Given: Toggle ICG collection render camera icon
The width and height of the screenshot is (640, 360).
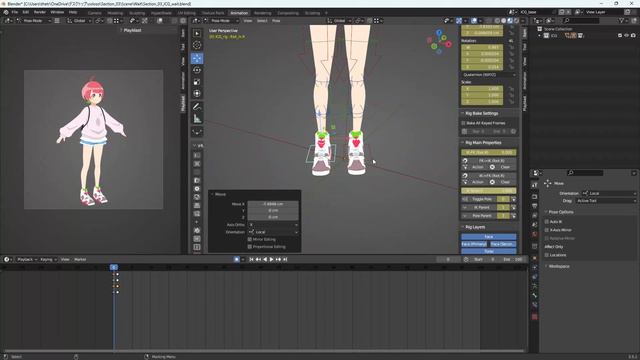Looking at the screenshot, I should coord(633,36).
